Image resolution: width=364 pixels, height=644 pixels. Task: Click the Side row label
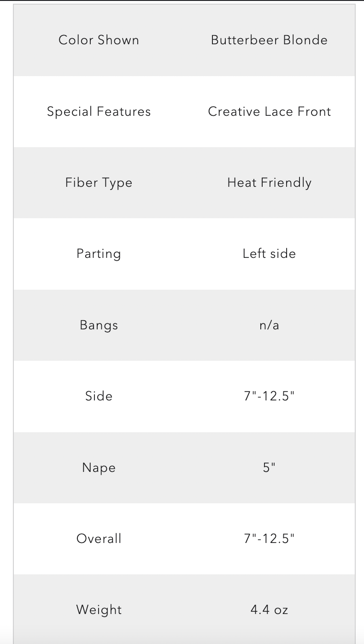(99, 396)
